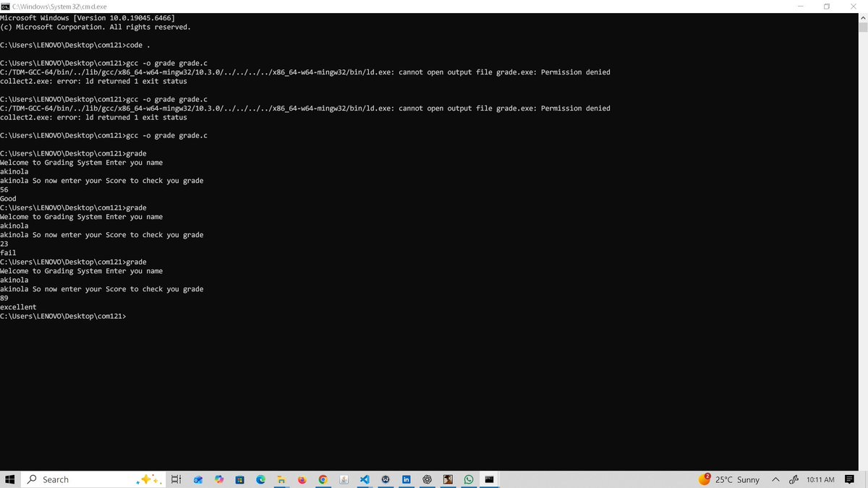The height and width of the screenshot is (488, 868).
Task: Open the cmd.exe title bar system icon
Action: point(5,6)
